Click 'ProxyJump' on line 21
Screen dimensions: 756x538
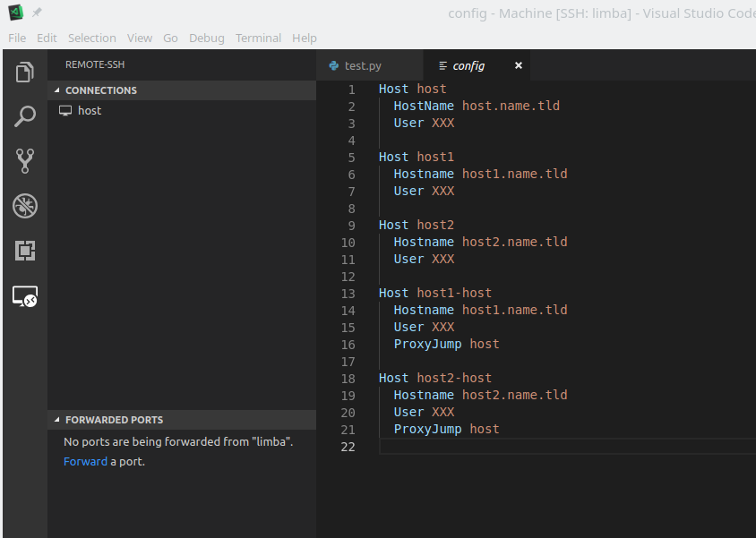[427, 429]
